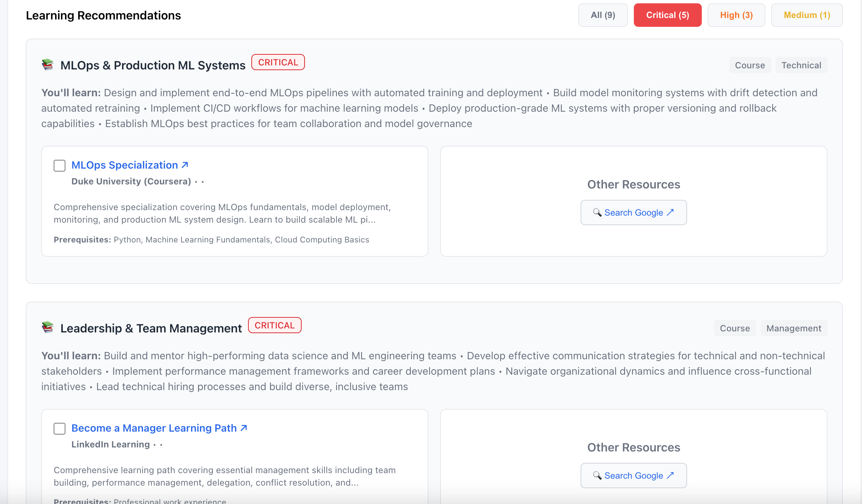Click external-link arrow next to MLOps Specialization

coord(185,165)
